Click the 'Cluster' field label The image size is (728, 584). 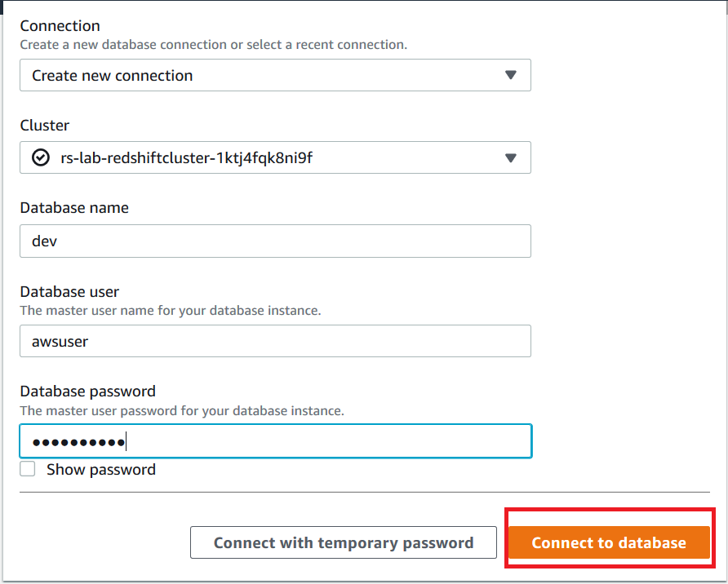pos(45,126)
